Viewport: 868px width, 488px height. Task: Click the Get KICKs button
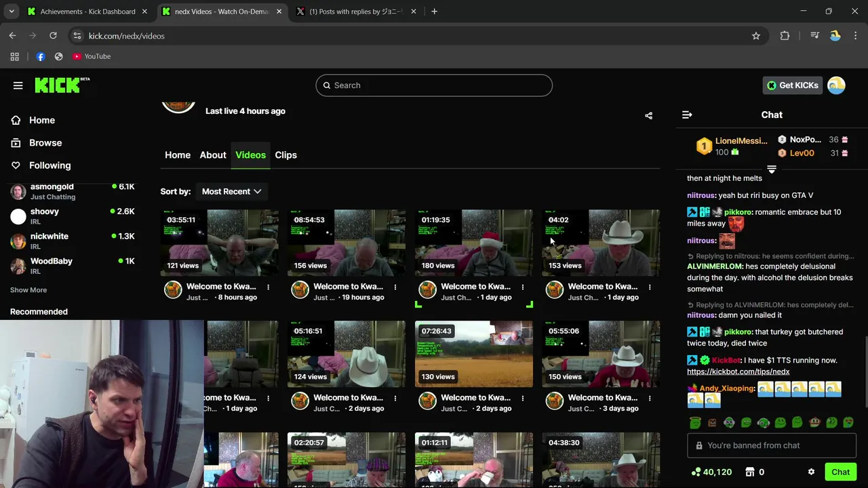(x=792, y=85)
